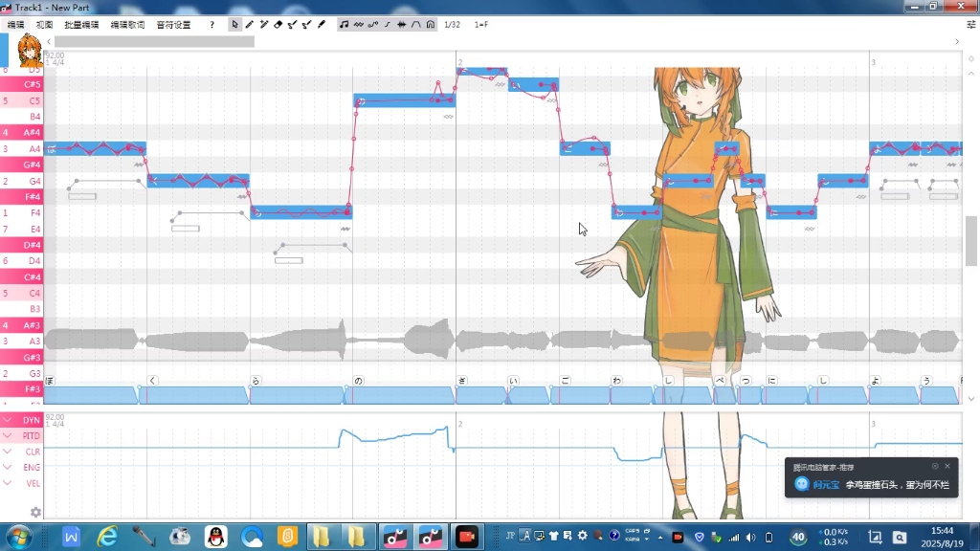Show hidden tray icons arrow

point(660,538)
